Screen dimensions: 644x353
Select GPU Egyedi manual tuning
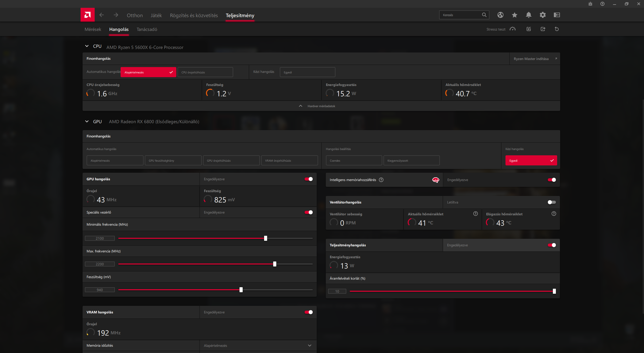[531, 160]
